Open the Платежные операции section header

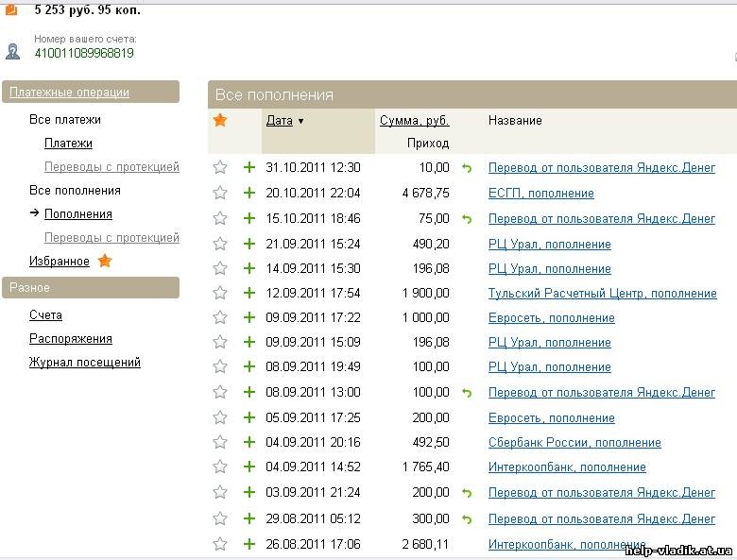click(x=69, y=93)
